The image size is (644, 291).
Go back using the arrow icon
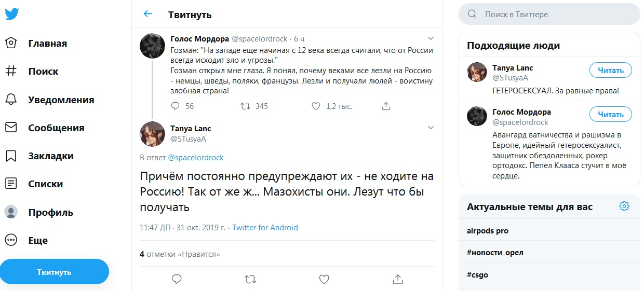tap(148, 14)
